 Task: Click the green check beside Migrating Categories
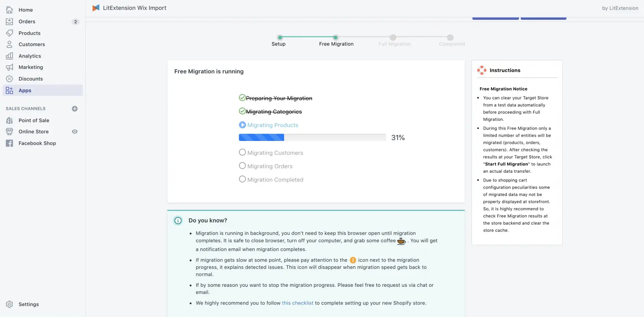click(242, 111)
